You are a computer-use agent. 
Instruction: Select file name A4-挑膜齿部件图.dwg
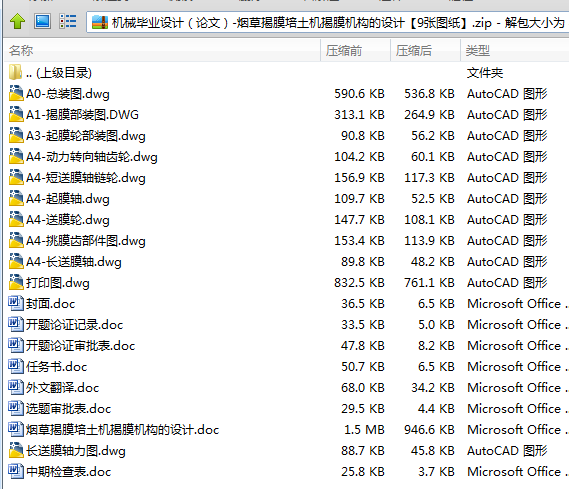click(x=86, y=241)
